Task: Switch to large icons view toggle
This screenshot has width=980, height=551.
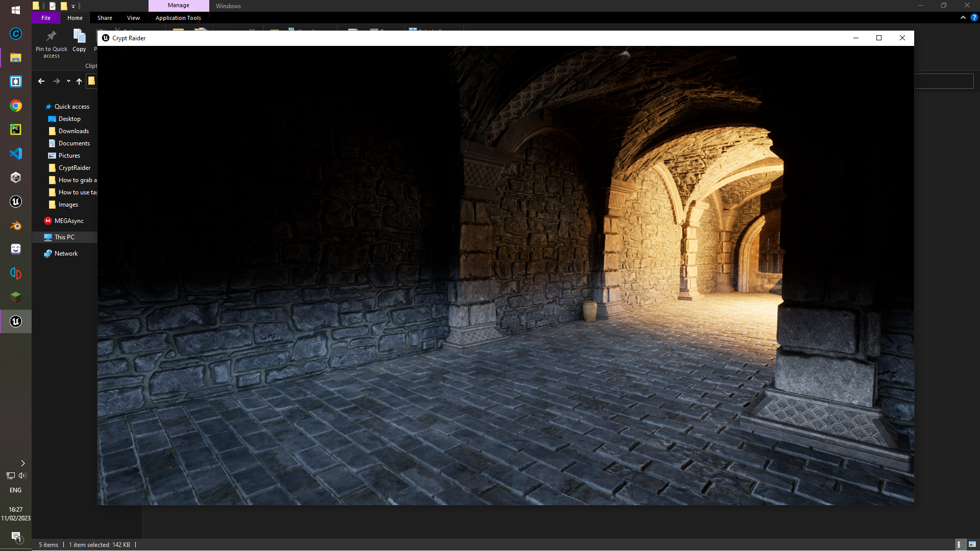Action: [x=972, y=544]
